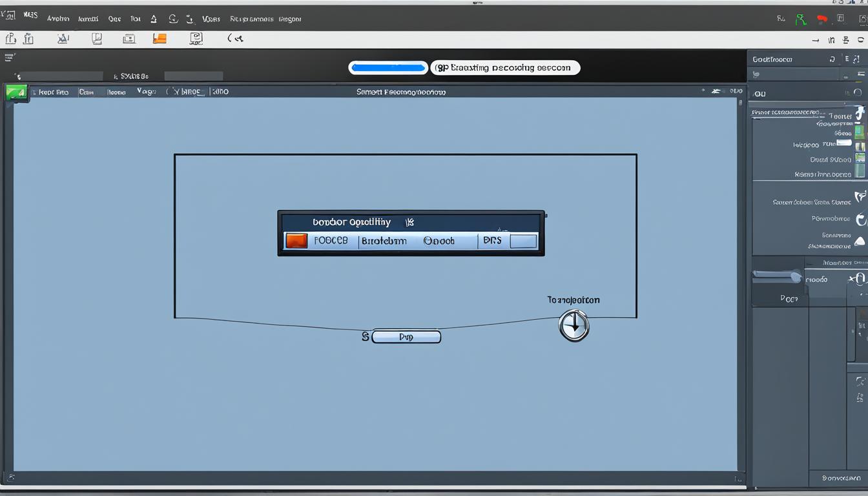868x496 pixels.
Task: Click the hamburger lines icon below the toolbar
Action: coord(10,57)
